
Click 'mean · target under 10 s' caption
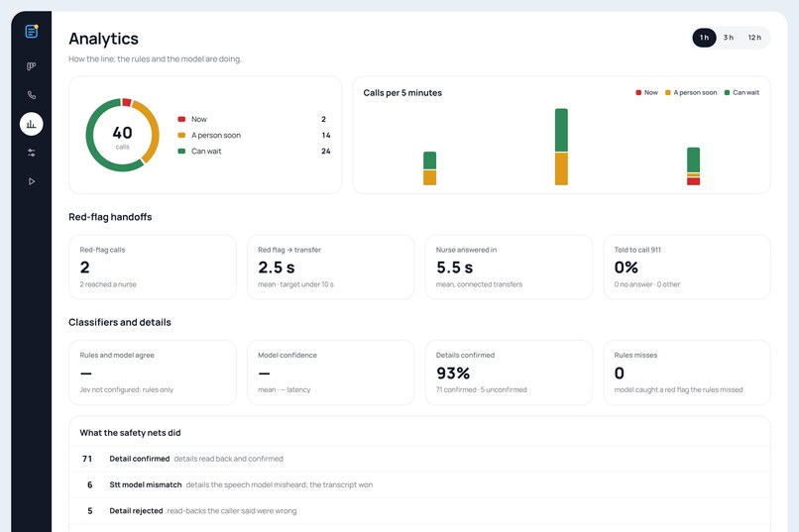[295, 284]
